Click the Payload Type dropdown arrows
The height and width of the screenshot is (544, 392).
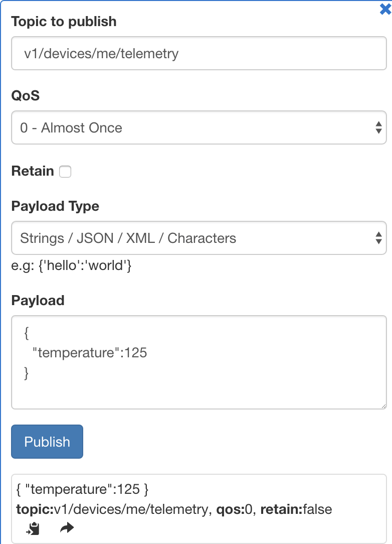378,238
